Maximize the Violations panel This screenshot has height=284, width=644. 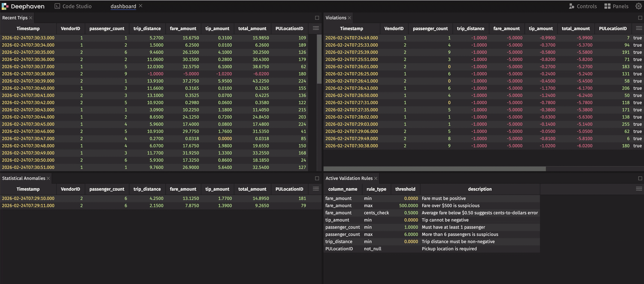pos(640,18)
